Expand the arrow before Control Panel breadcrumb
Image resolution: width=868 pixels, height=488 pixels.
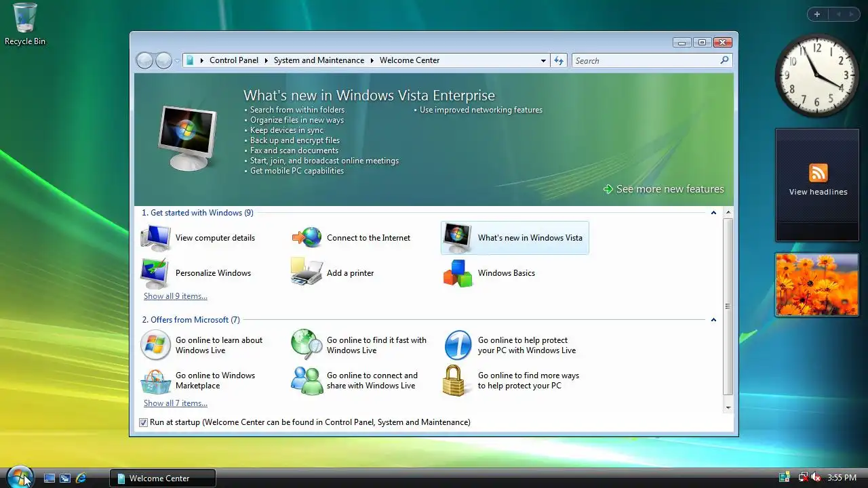coord(201,60)
